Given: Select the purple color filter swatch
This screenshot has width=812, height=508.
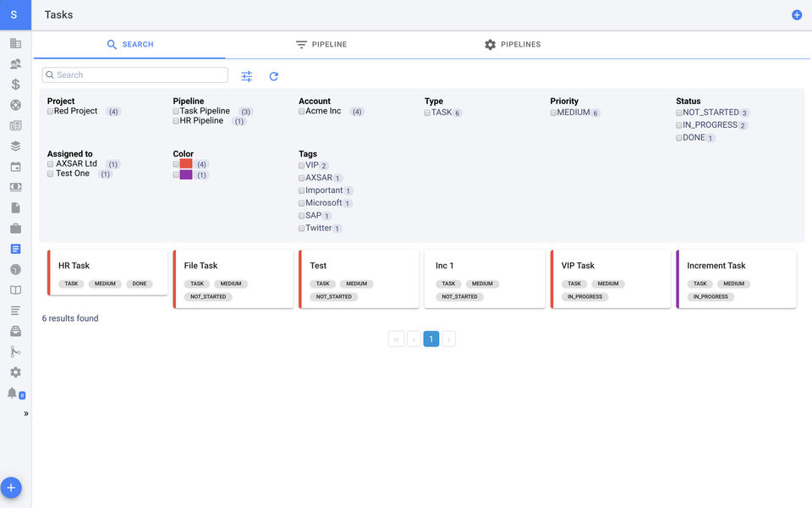Looking at the screenshot, I should click(186, 174).
